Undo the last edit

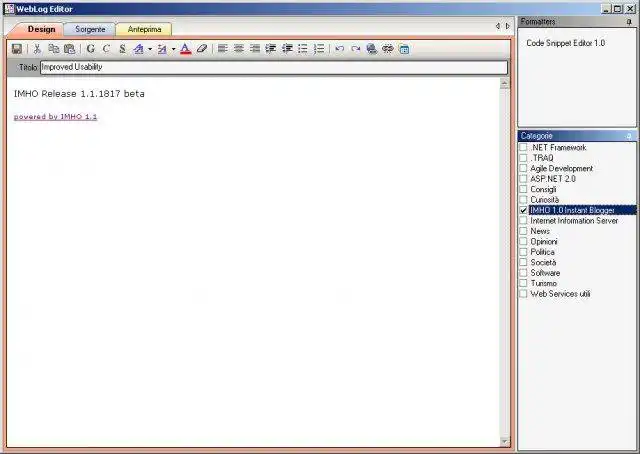tap(339, 49)
